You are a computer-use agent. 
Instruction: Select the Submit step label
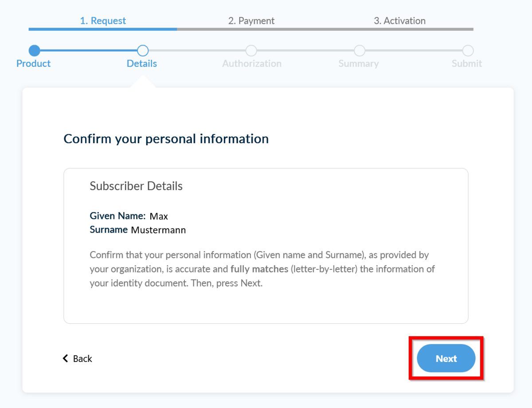click(x=467, y=63)
